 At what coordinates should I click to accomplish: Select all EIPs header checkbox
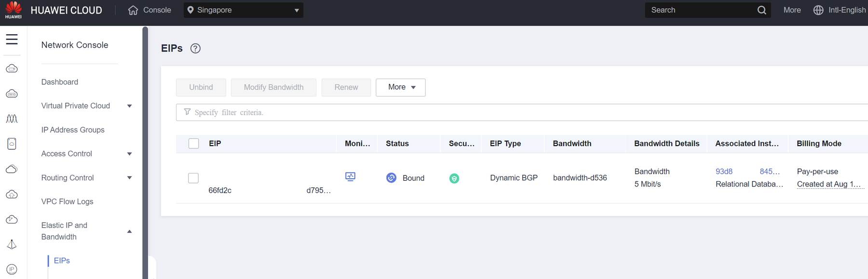(x=193, y=144)
